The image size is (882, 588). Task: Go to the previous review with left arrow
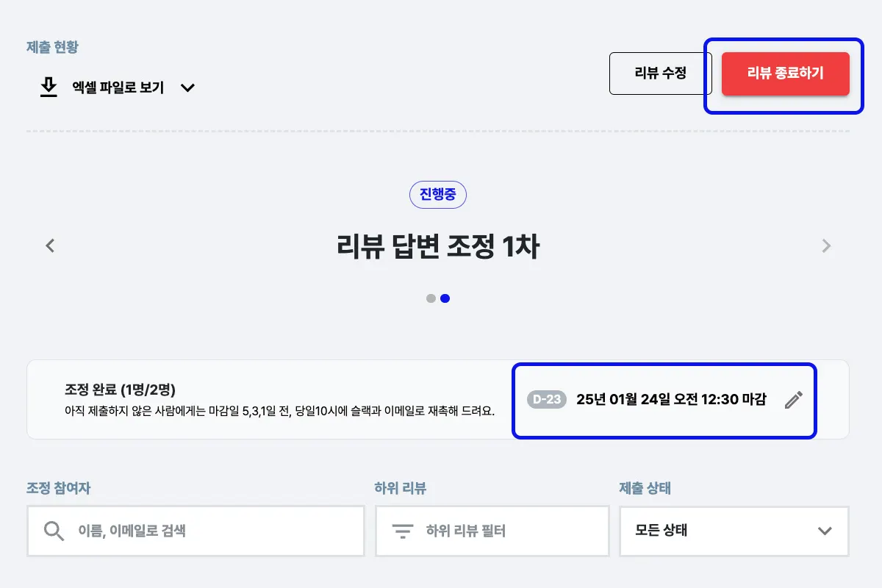pyautogui.click(x=50, y=245)
